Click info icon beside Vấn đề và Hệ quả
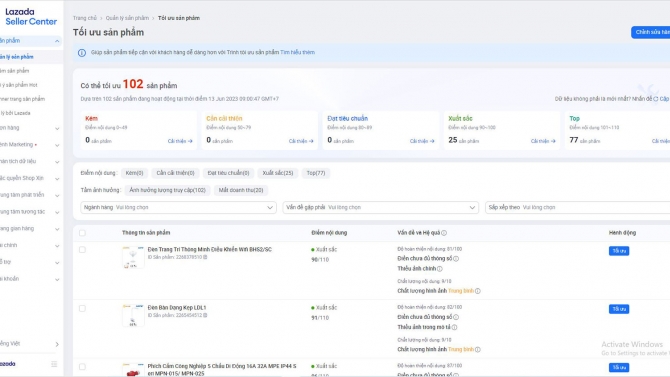 pos(444,233)
